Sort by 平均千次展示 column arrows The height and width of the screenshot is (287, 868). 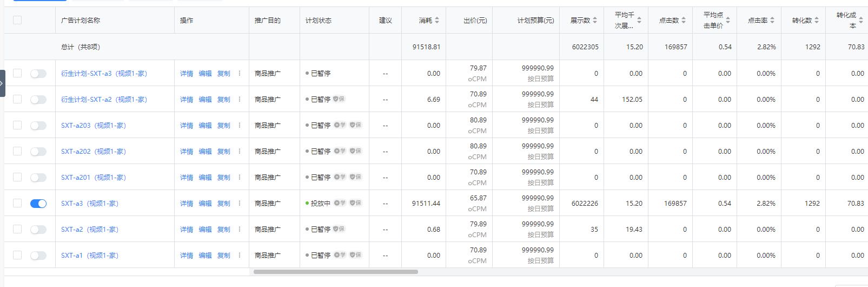point(639,20)
